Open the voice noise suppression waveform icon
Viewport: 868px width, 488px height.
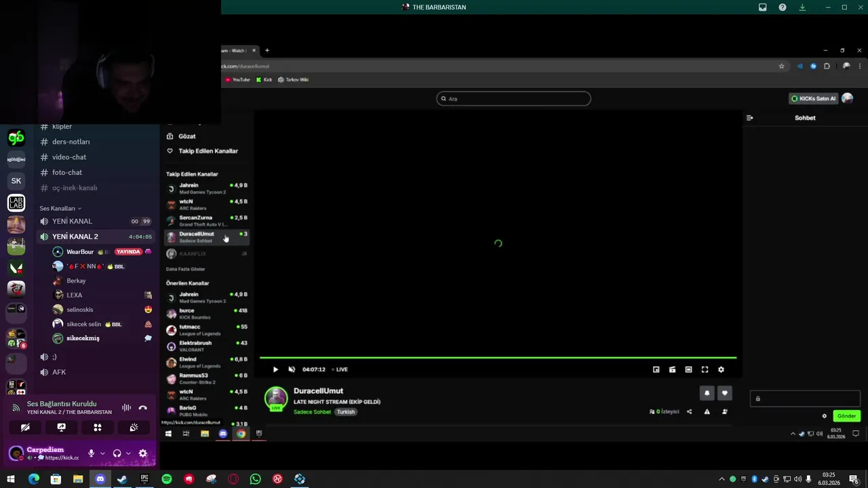tap(126, 407)
